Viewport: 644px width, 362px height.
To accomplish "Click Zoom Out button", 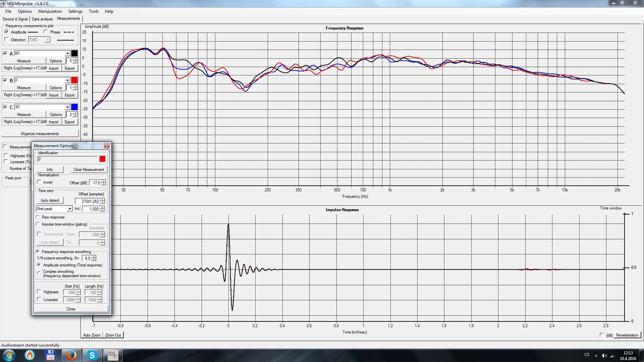I will pos(113,335).
